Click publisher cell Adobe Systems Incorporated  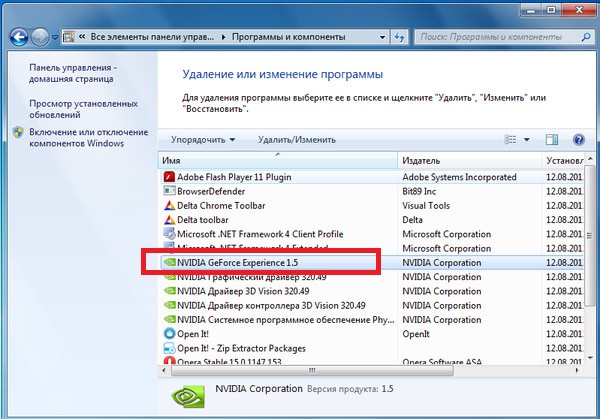(x=459, y=177)
